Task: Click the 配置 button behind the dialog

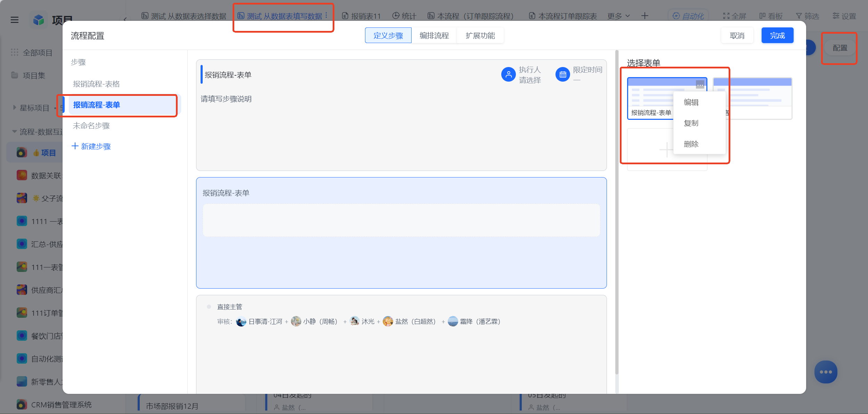Action: point(840,48)
